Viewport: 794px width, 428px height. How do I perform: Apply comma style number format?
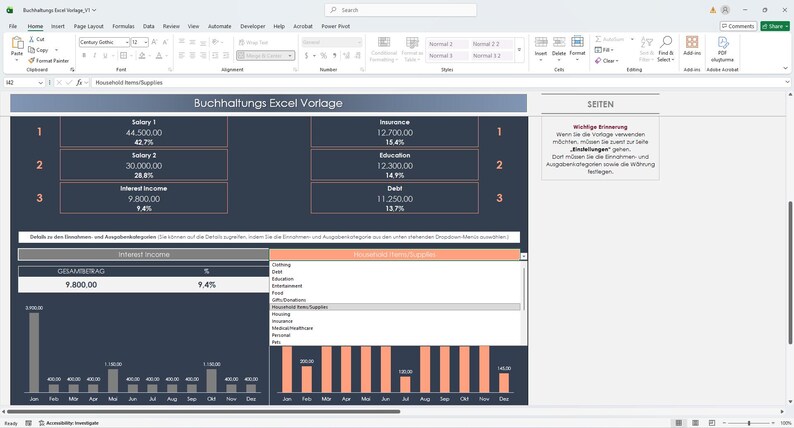[334, 56]
